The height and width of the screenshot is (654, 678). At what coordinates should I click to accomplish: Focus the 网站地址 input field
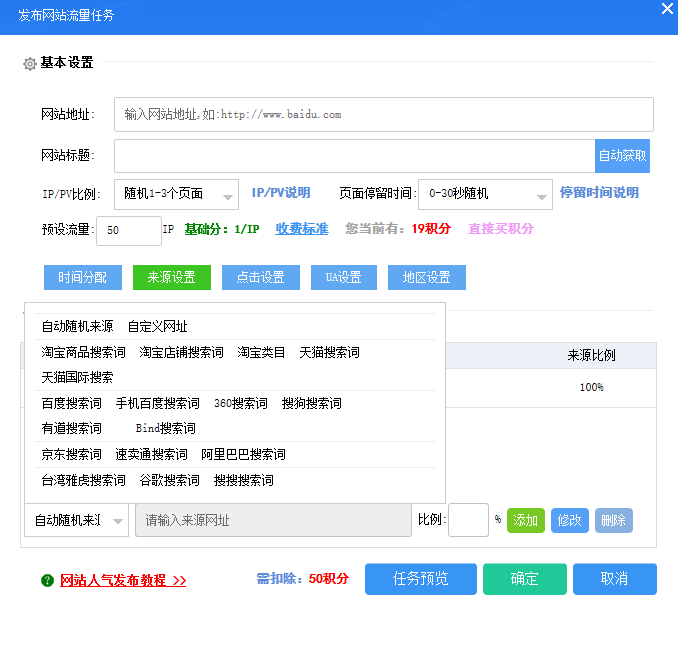click(x=384, y=114)
